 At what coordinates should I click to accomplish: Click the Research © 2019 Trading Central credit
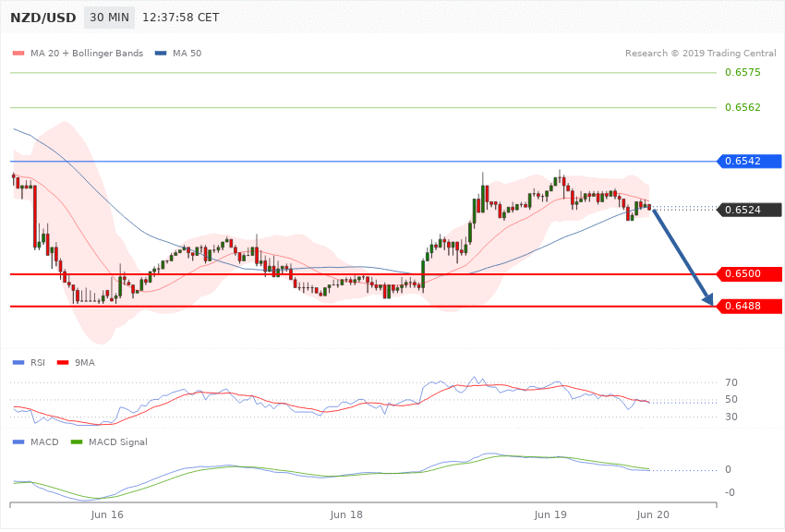tap(700, 53)
